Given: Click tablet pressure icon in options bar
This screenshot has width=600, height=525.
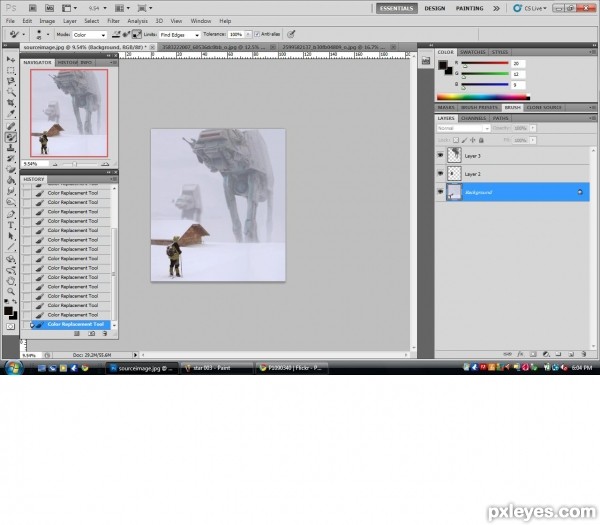Looking at the screenshot, I should click(x=291, y=34).
